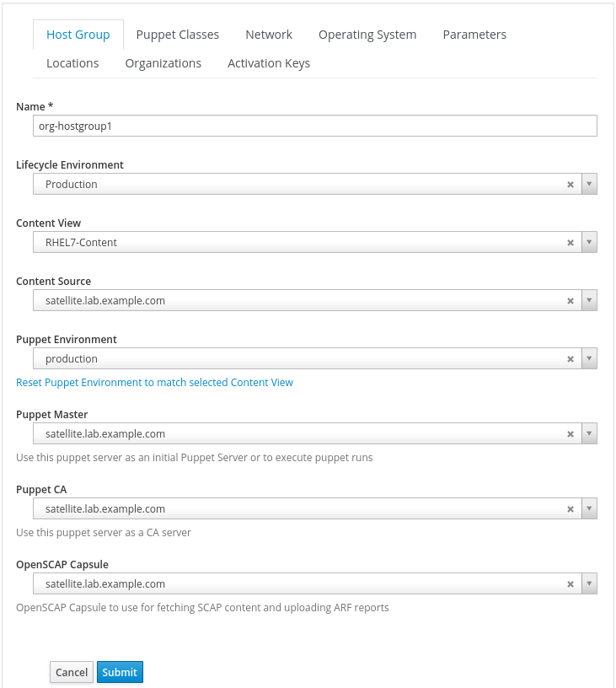Go to the Activation Keys tab

(x=269, y=63)
